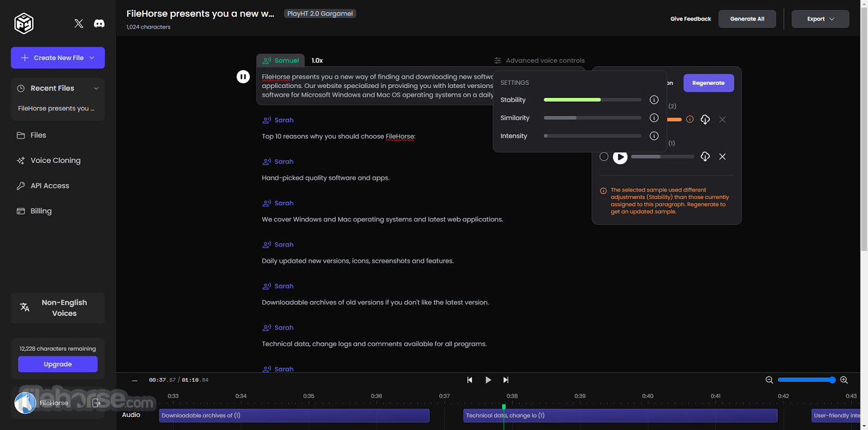
Task: Adjust the Similarity slider
Action: (x=593, y=118)
